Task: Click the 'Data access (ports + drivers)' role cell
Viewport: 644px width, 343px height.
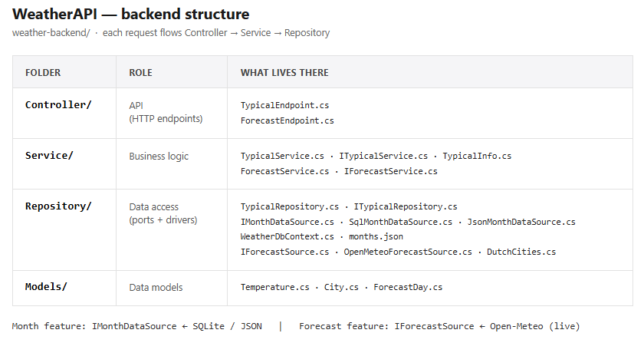Action: [172, 229]
